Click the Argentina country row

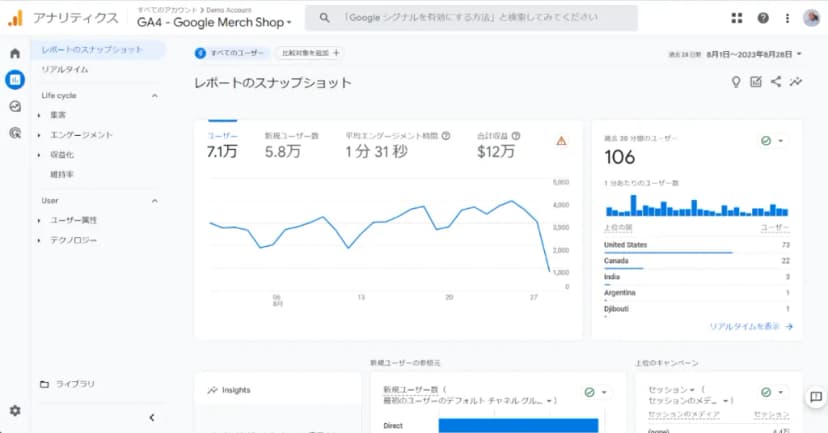(x=697, y=294)
